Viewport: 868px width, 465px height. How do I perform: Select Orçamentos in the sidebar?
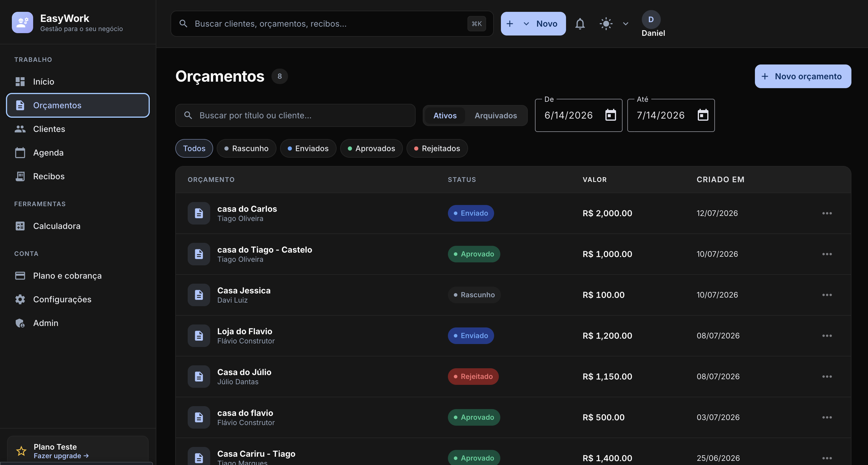[x=78, y=105]
